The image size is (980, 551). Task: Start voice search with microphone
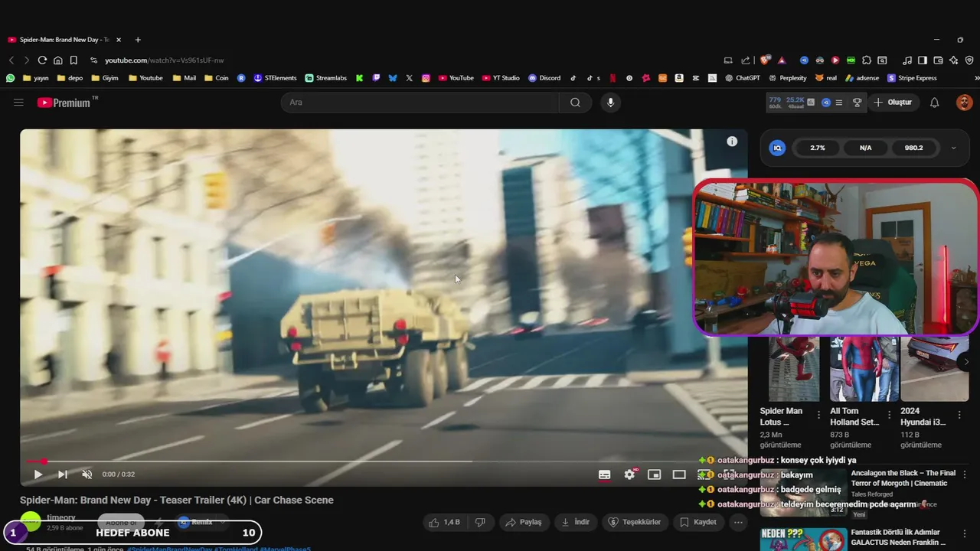click(610, 103)
